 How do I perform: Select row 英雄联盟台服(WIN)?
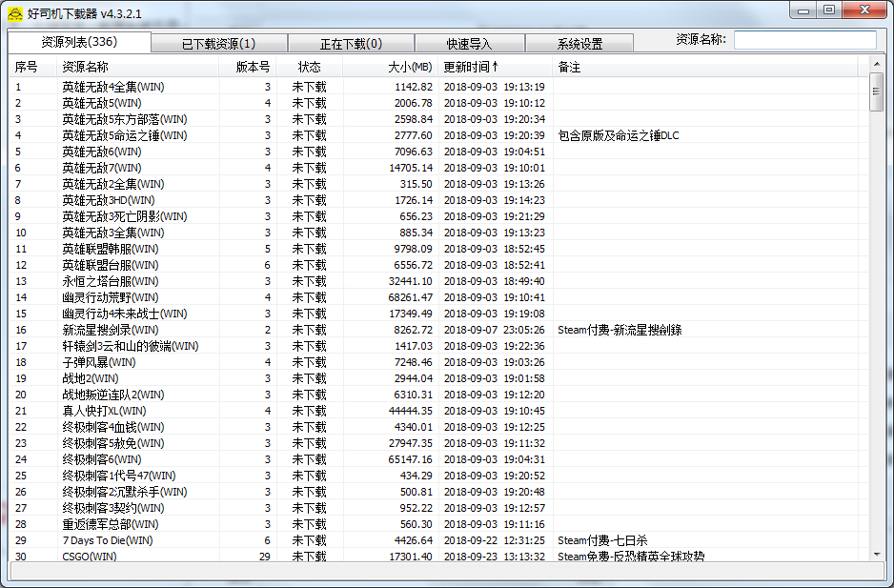click(438, 265)
